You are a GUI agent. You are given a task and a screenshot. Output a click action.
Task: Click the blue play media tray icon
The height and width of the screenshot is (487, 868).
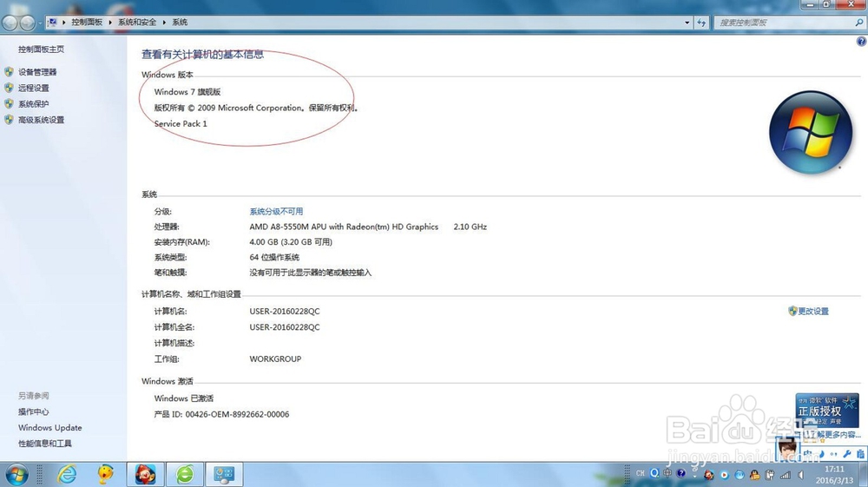(x=724, y=475)
